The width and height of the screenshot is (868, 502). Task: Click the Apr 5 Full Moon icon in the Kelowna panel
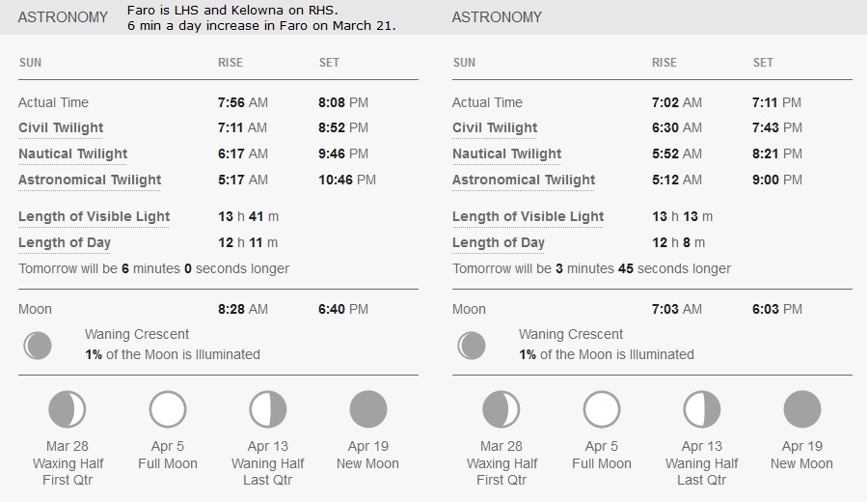point(602,409)
